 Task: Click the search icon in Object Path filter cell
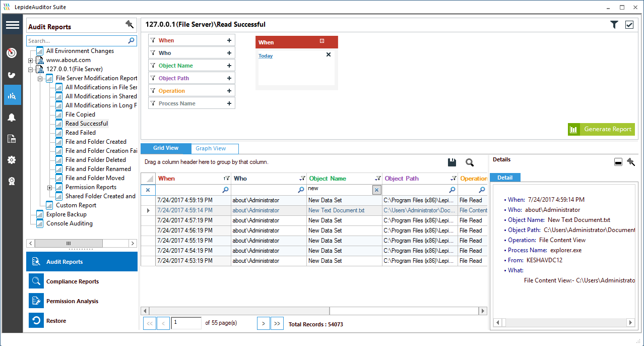click(x=453, y=190)
